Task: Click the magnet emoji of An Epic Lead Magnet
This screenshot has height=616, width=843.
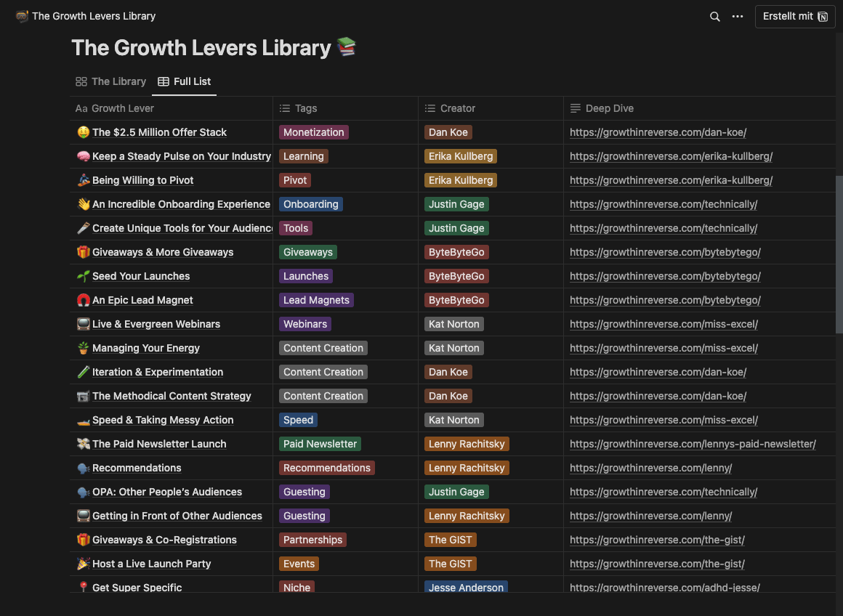Action: coord(83,300)
